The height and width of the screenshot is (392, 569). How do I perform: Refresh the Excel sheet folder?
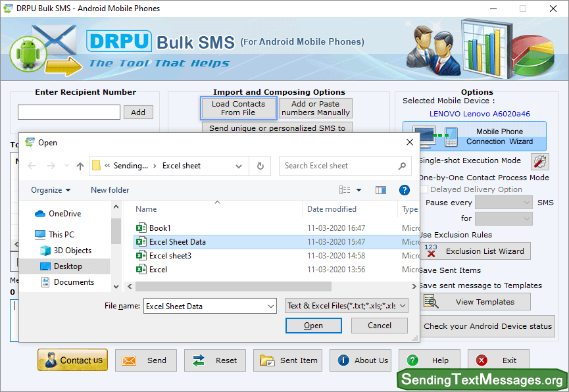pos(260,166)
